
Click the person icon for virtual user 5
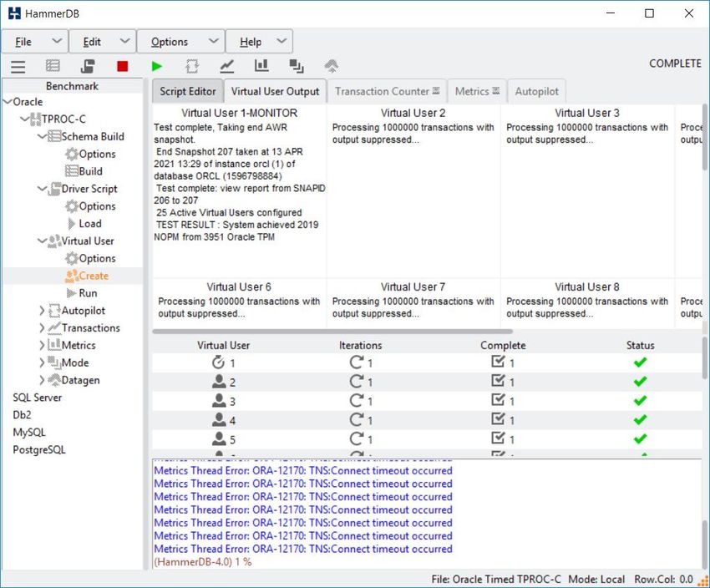tap(219, 438)
